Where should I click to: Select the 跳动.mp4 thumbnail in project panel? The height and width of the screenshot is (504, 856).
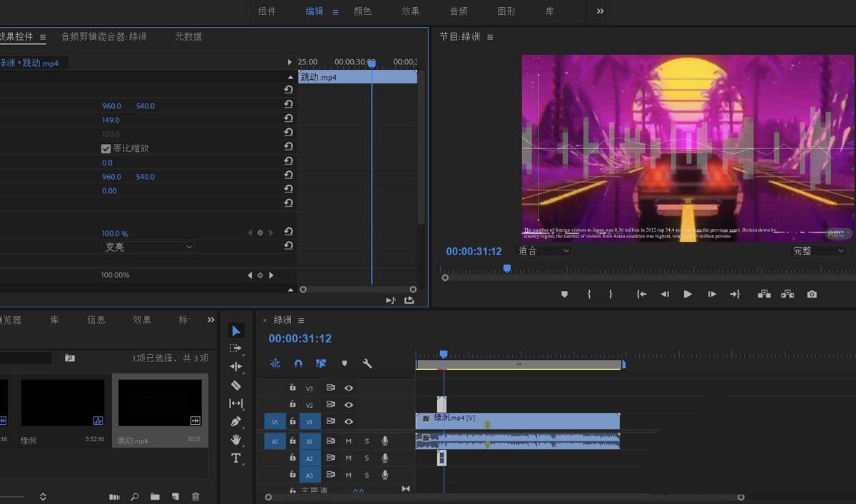(x=160, y=403)
